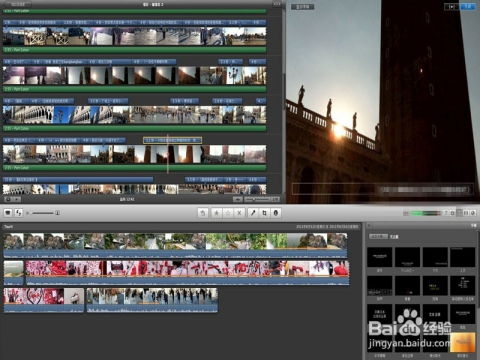The image size is (480, 360).
Task: Unmark selection with the hollow star
Action: tap(228, 213)
